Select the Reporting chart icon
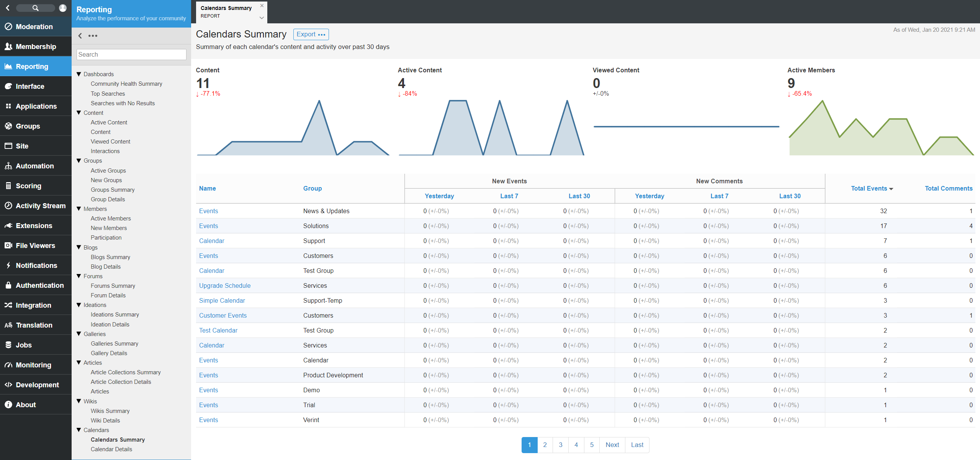Image resolution: width=980 pixels, height=460 pixels. [x=8, y=66]
